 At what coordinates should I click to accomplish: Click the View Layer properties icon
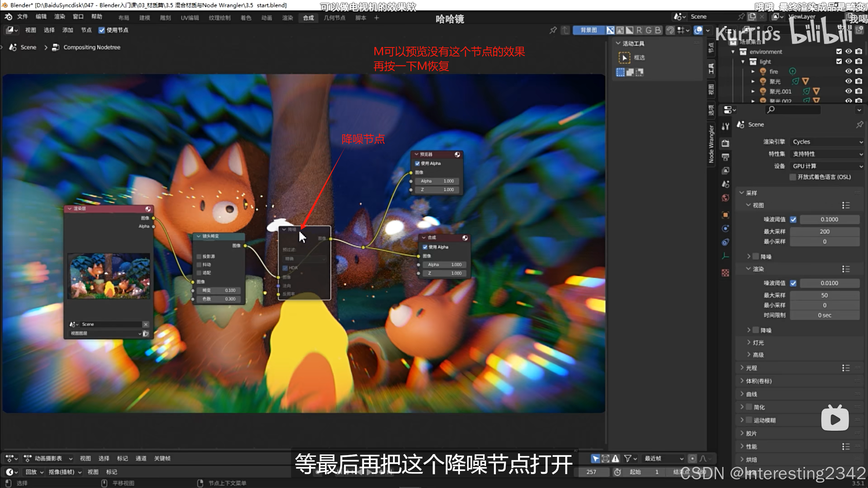click(725, 170)
